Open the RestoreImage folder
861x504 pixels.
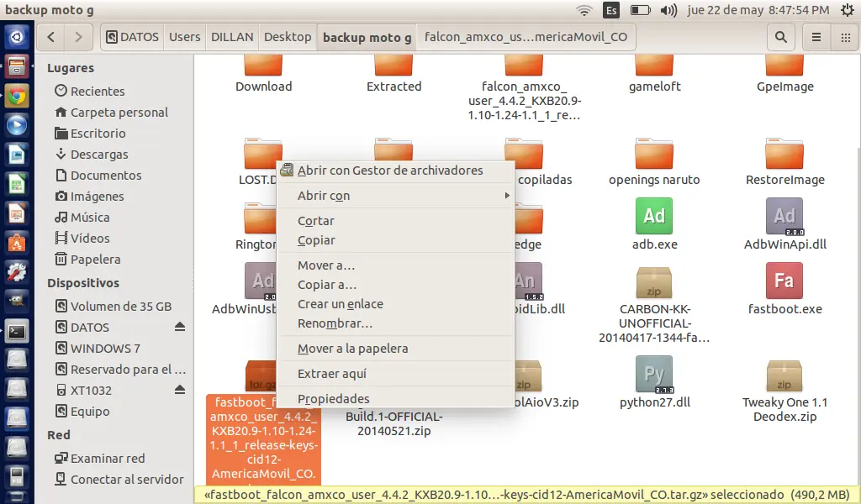point(784,154)
